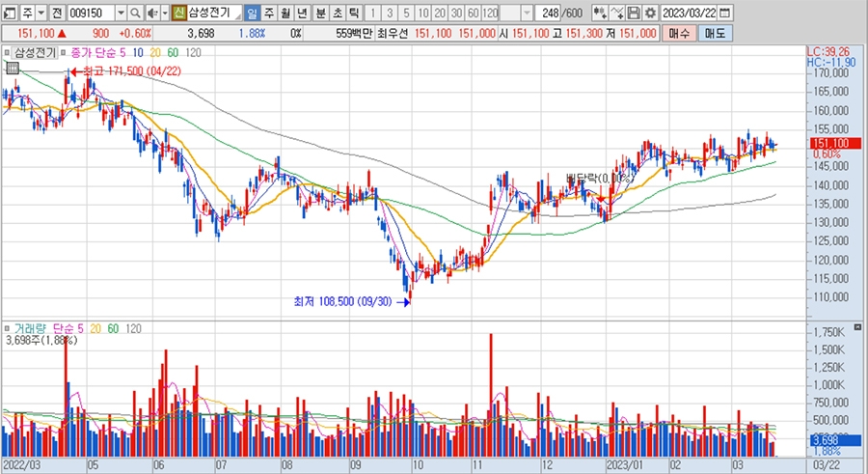
Task: Click the date field 2023/03/22
Action: 689,13
